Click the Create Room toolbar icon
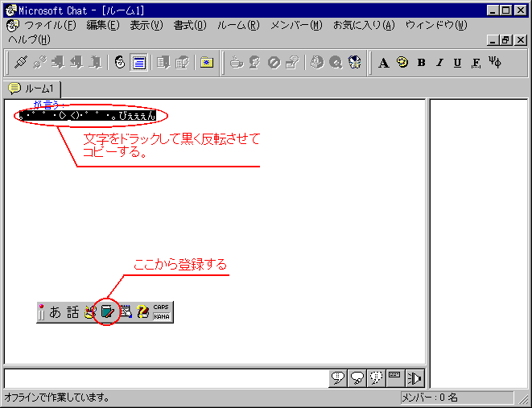The width and height of the screenshot is (532, 408). point(95,63)
